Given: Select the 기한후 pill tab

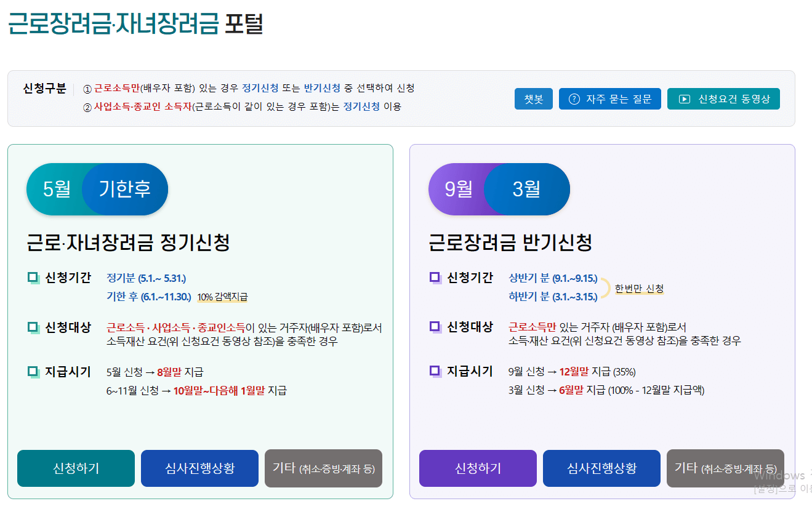Looking at the screenshot, I should [125, 189].
